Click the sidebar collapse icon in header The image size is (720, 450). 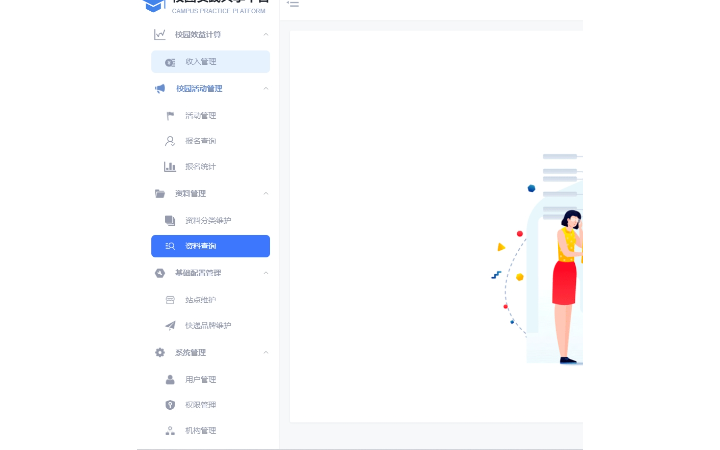(x=292, y=4)
